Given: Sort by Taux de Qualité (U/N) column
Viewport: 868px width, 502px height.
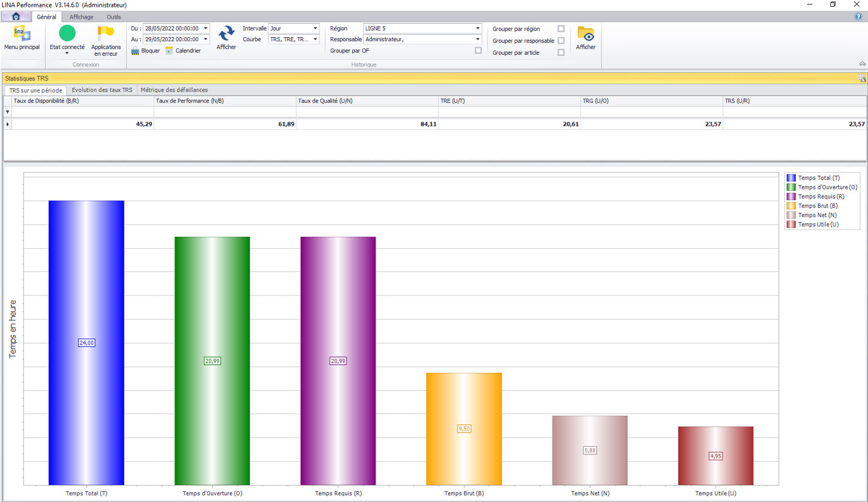Looking at the screenshot, I should 367,101.
